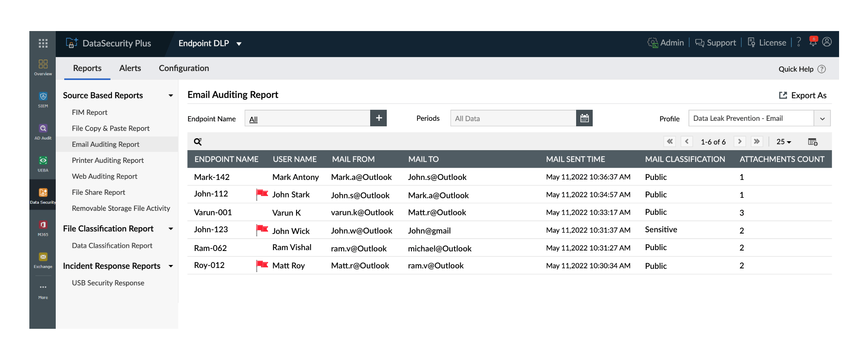Open the License link
868x359 pixels.
coord(767,43)
